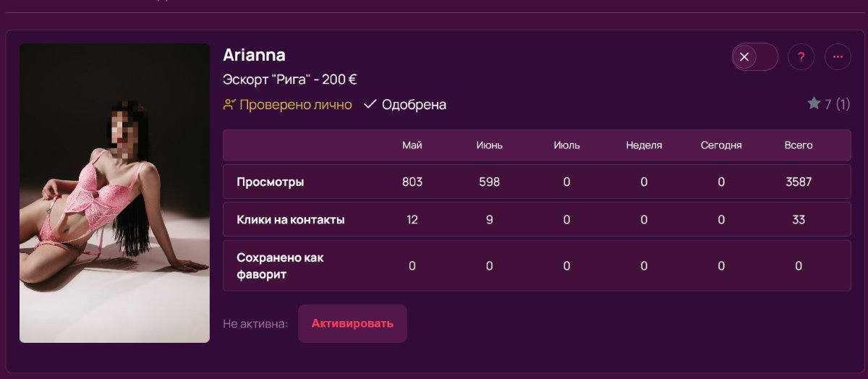Click the Проверено лично label
Image resolution: width=868 pixels, height=379 pixels.
tap(295, 105)
